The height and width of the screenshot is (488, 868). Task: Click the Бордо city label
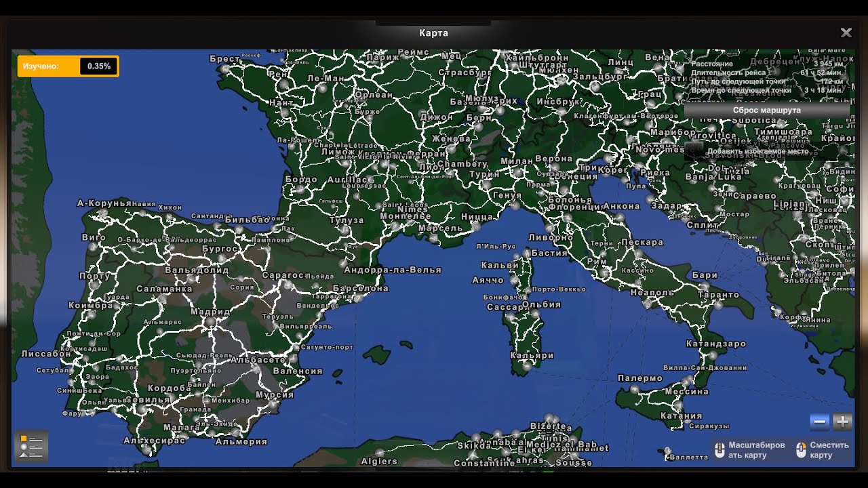point(301,180)
